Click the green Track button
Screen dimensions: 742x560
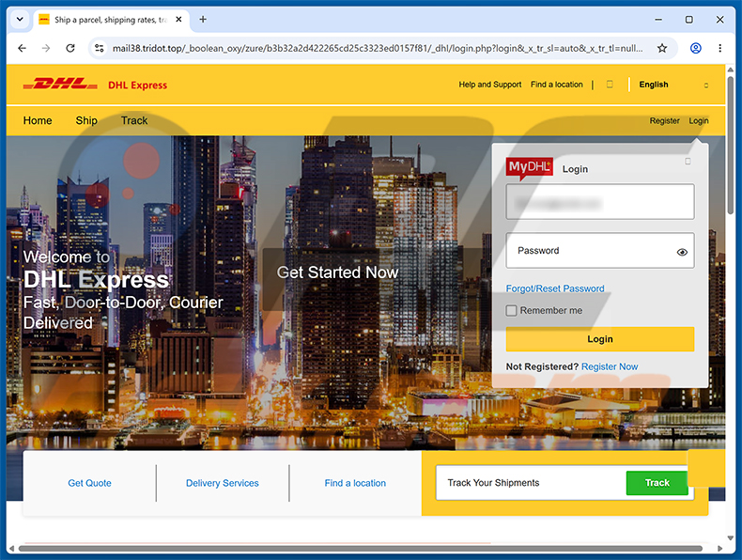point(657,483)
